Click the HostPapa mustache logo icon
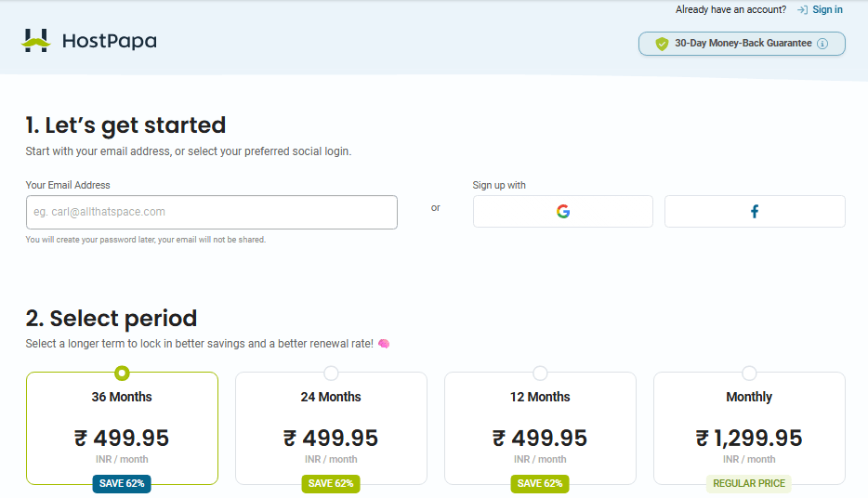The width and height of the screenshot is (868, 498). click(35, 40)
